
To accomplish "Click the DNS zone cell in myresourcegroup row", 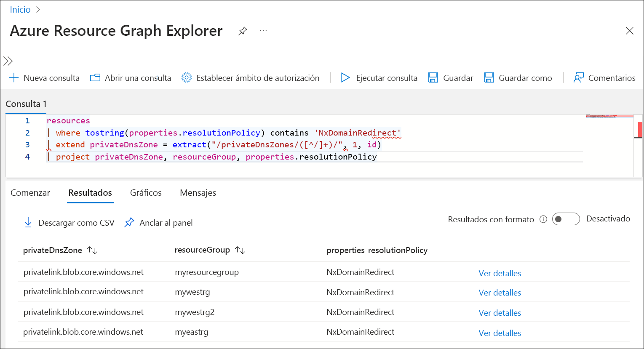I will coord(83,272).
